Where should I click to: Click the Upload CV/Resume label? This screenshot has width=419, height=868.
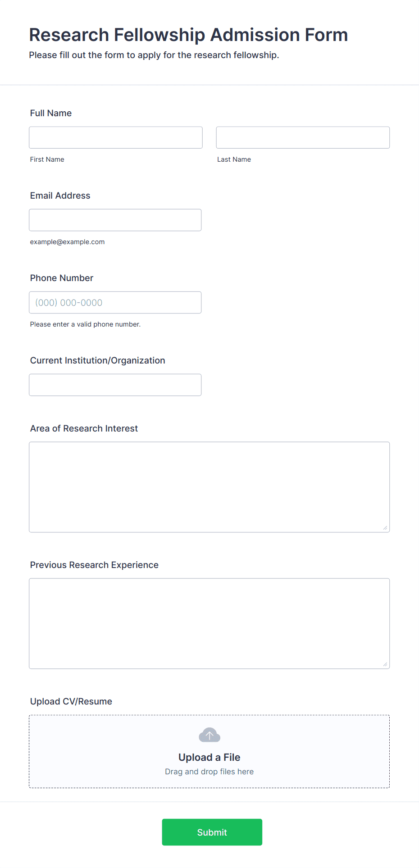[x=71, y=701]
